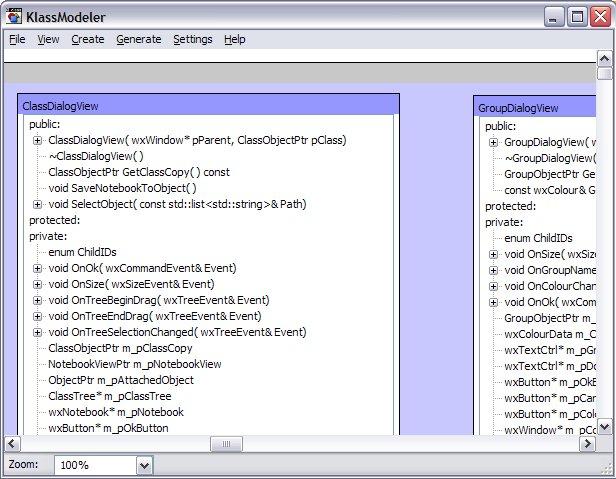The image size is (616, 479).
Task: Select ObjectPtr m_pAttachedObject member
Action: pos(121,380)
